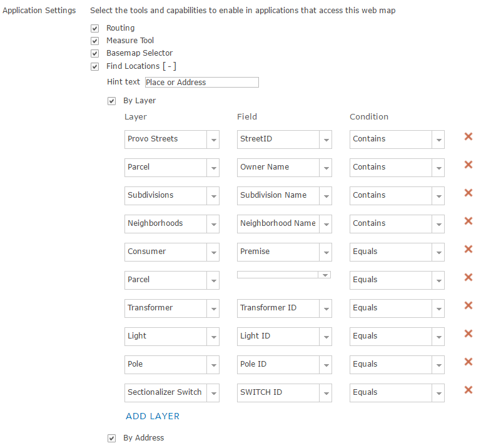Viewport: 496px width, 448px height.
Task: Remove the Provo Streets layer row
Action: 468,136
